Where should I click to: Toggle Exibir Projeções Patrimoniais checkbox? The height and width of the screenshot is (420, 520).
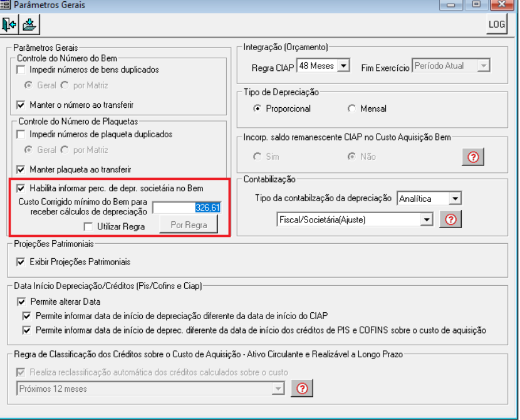click(21, 262)
